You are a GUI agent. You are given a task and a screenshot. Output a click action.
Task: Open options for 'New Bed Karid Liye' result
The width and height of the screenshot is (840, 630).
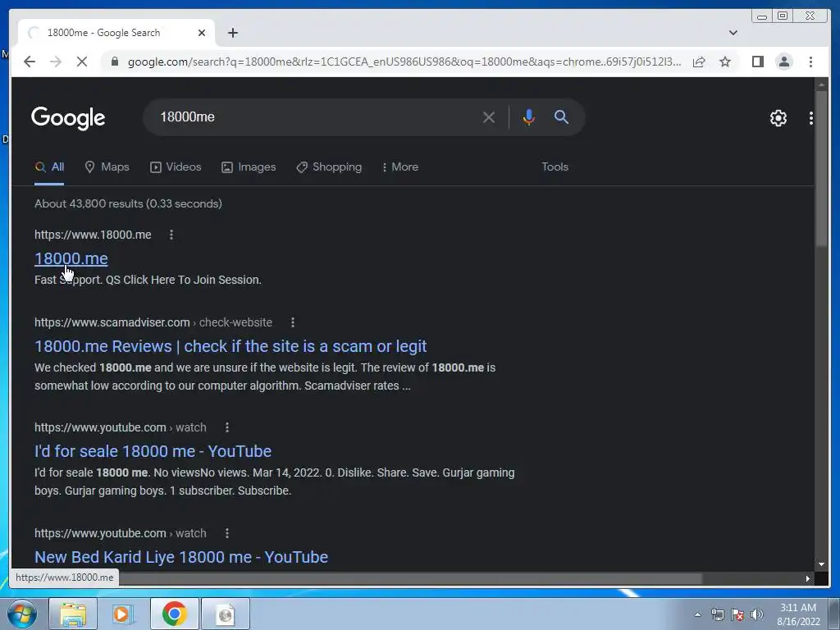[x=227, y=533]
